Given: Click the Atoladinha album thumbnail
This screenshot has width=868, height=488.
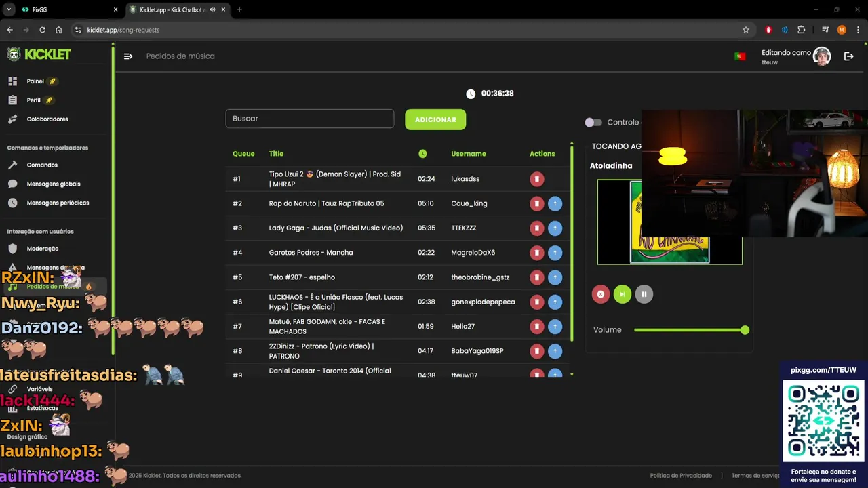Looking at the screenshot, I should click(669, 222).
